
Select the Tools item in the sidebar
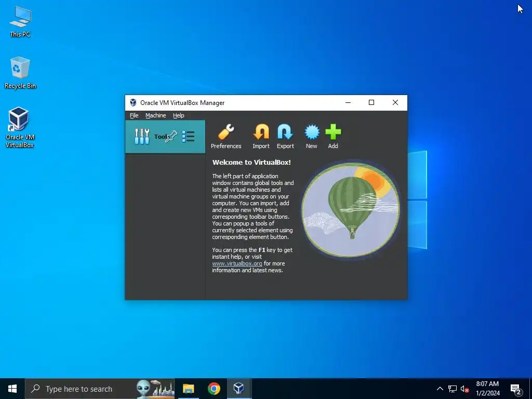[x=165, y=137]
